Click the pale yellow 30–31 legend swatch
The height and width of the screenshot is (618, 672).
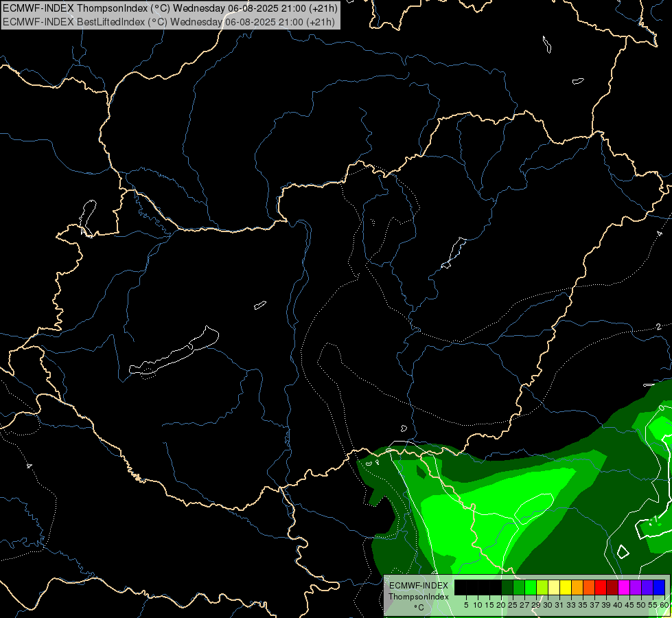(x=554, y=587)
